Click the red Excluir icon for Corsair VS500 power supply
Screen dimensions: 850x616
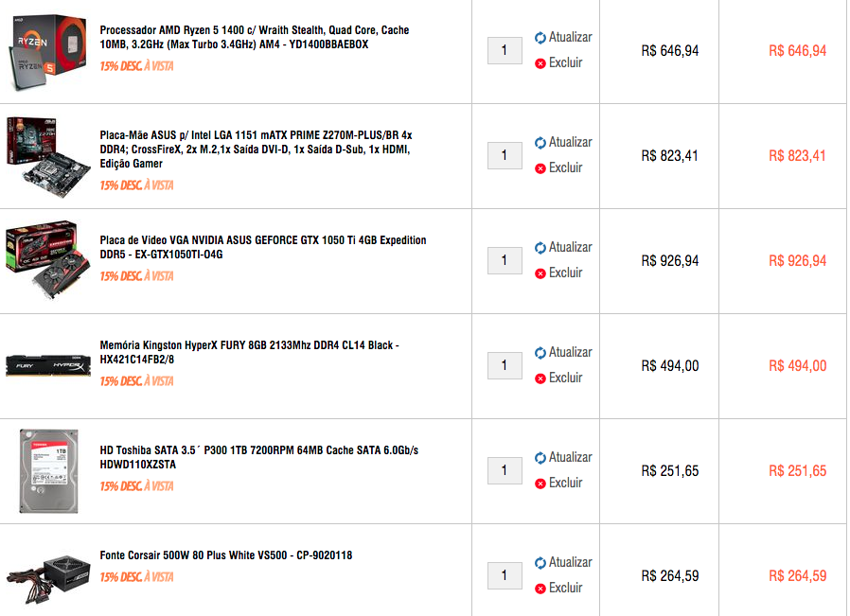tap(540, 589)
